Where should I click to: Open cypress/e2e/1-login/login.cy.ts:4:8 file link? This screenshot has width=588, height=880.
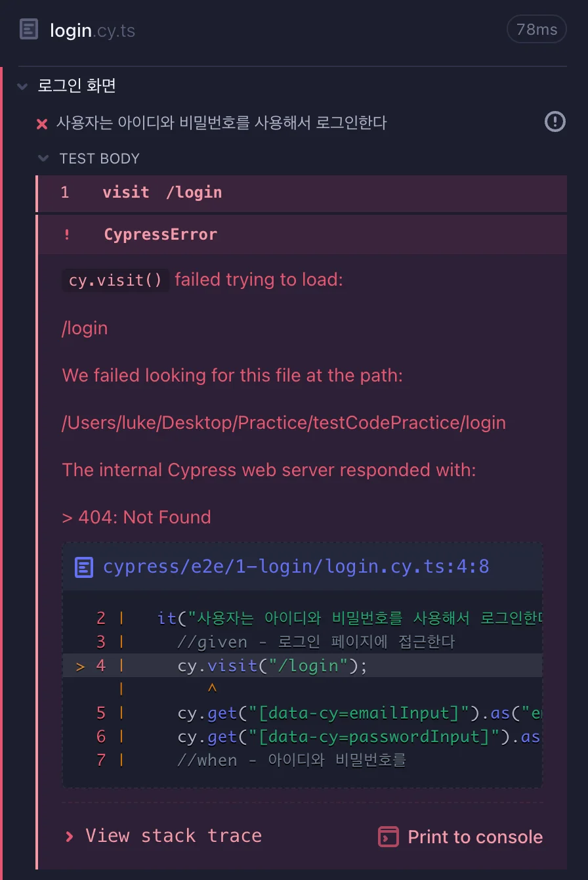295,567
